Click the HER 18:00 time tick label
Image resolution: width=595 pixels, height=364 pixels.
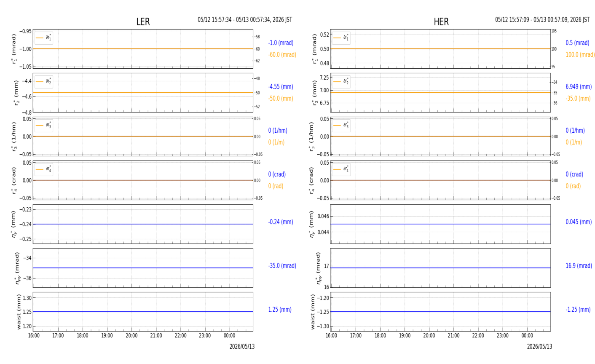click(380, 336)
